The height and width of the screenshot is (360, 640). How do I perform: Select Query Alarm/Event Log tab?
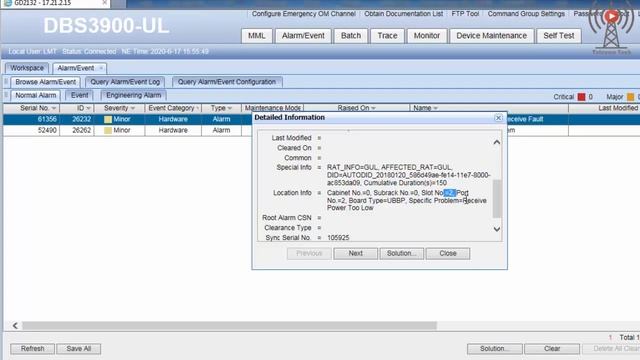pos(125,82)
